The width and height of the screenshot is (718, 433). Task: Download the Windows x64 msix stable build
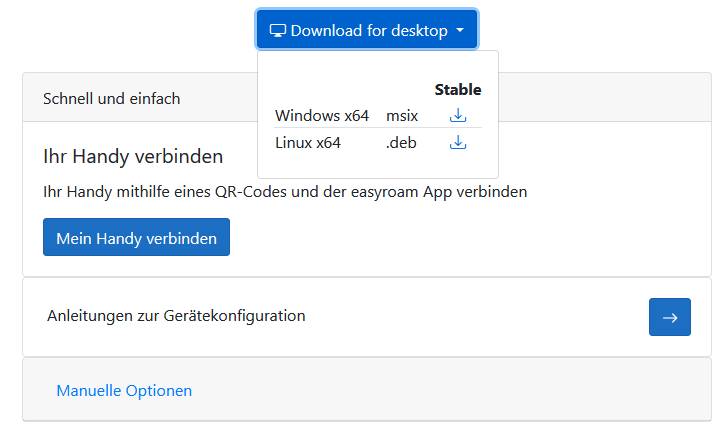458,115
